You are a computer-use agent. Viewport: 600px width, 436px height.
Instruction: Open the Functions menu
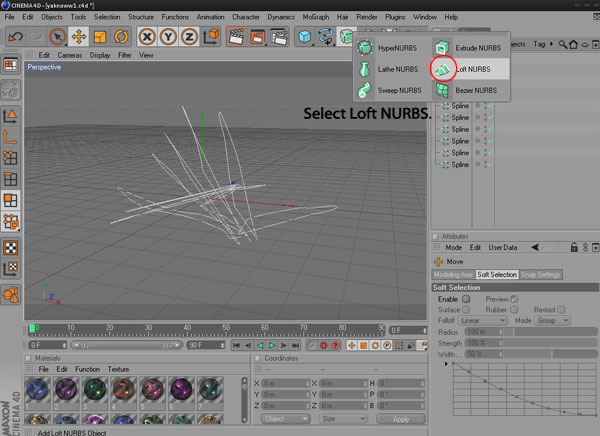(x=175, y=17)
